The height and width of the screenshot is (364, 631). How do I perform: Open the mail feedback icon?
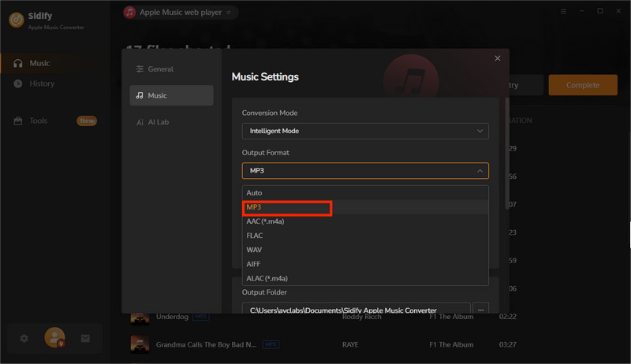pyautogui.click(x=85, y=338)
